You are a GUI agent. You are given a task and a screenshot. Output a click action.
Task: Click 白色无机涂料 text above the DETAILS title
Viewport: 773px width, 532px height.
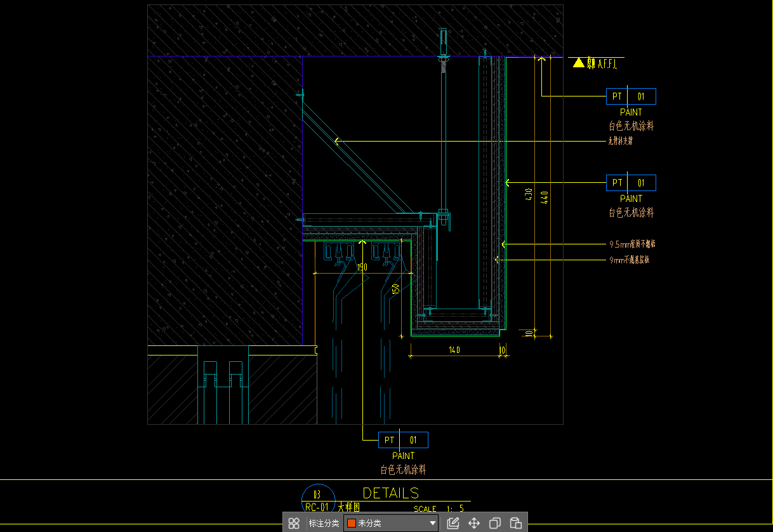(x=403, y=470)
